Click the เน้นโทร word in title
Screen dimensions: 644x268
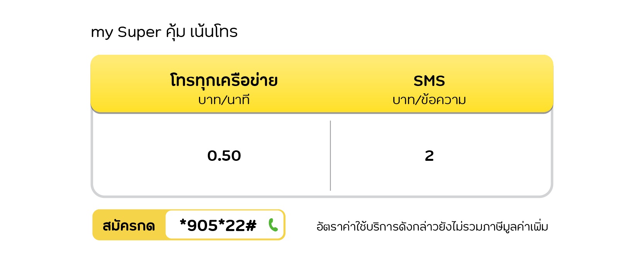point(214,32)
